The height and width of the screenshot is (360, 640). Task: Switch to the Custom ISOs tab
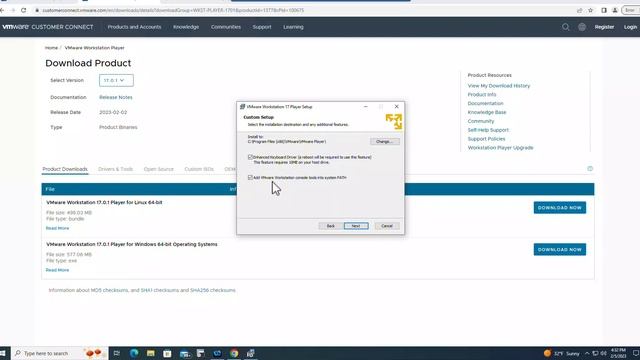tap(199, 169)
